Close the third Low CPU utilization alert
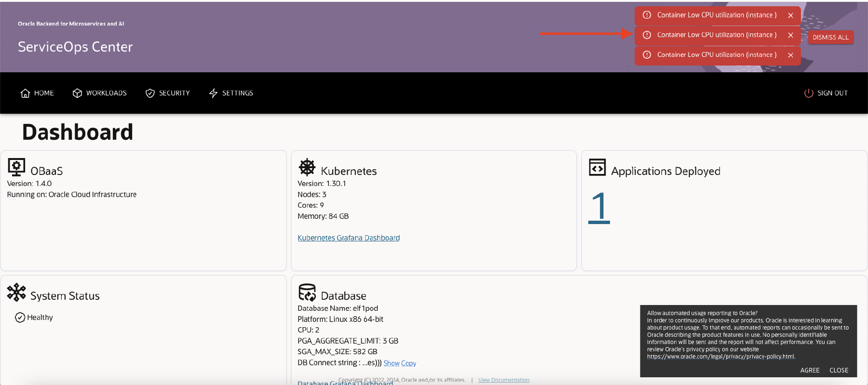Screen dimensions: 868x385 (790, 55)
